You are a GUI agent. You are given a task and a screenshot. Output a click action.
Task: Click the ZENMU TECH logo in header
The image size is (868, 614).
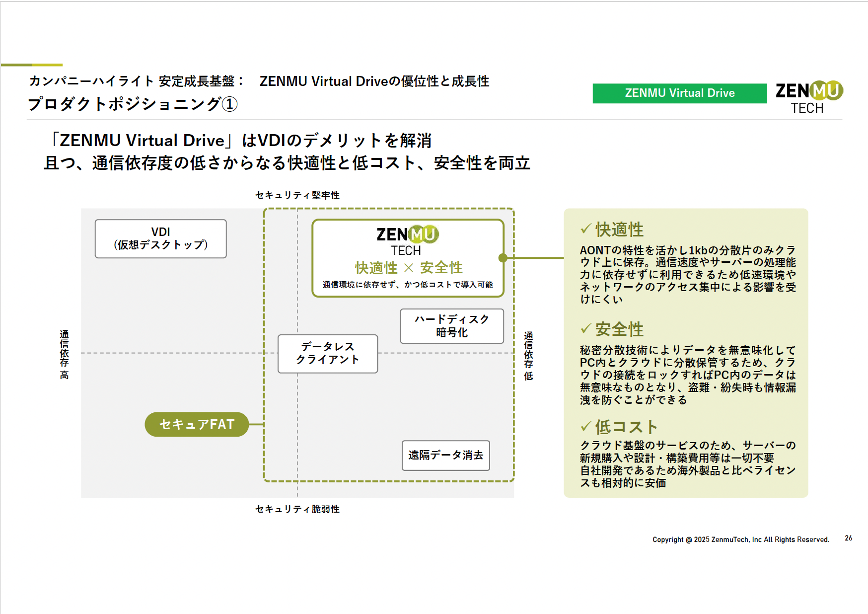(809, 97)
